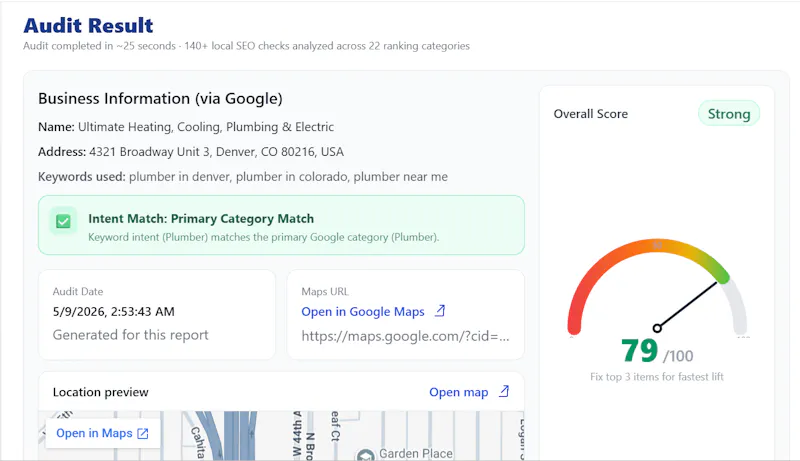The image size is (800, 461).
Task: Click the green Intent Match checkmark icon
Action: click(x=63, y=221)
